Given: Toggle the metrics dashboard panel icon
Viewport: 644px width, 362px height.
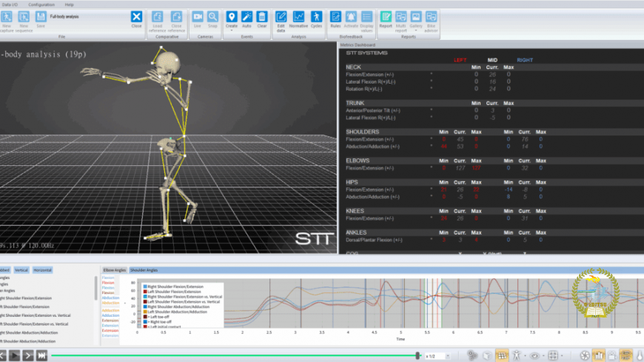Looking at the screenshot, I should [x=625, y=355].
